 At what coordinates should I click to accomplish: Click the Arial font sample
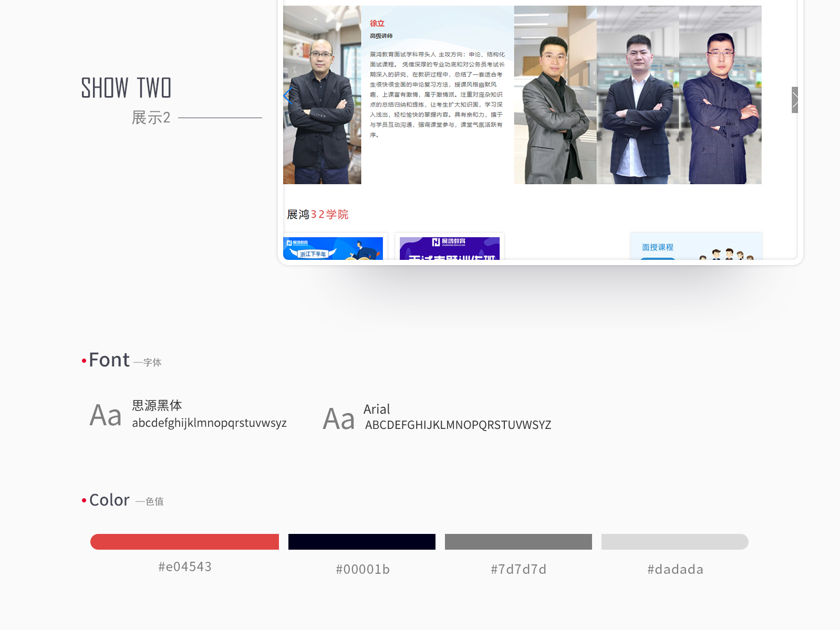437,418
